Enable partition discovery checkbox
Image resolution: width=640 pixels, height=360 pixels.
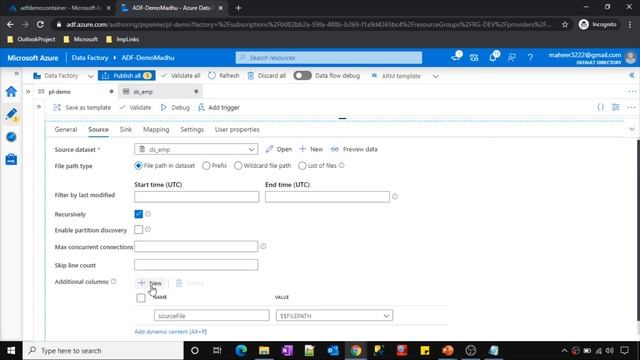[139, 229]
